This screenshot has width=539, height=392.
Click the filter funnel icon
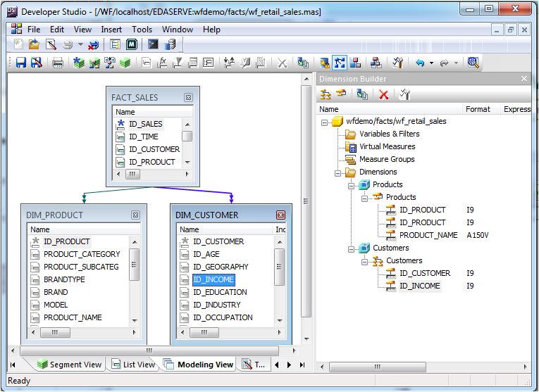[178, 63]
